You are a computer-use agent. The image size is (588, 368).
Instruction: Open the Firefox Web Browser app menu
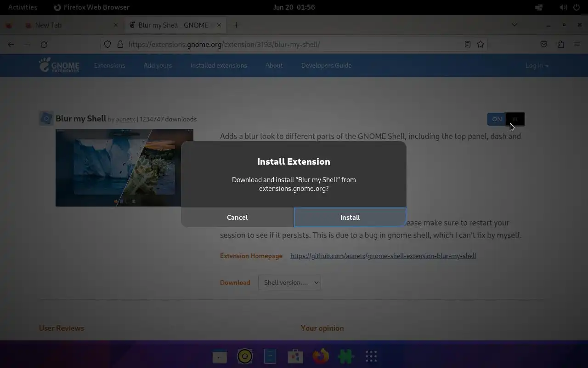pos(91,7)
